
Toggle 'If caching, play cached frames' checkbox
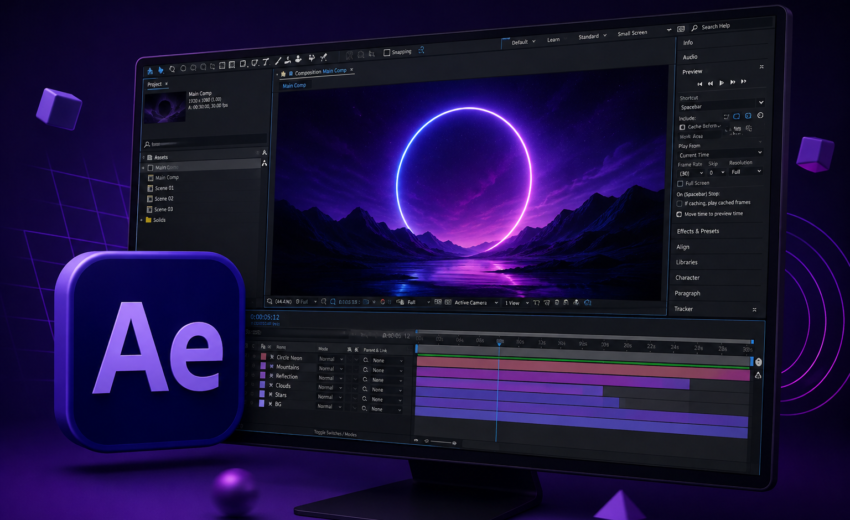click(x=679, y=203)
